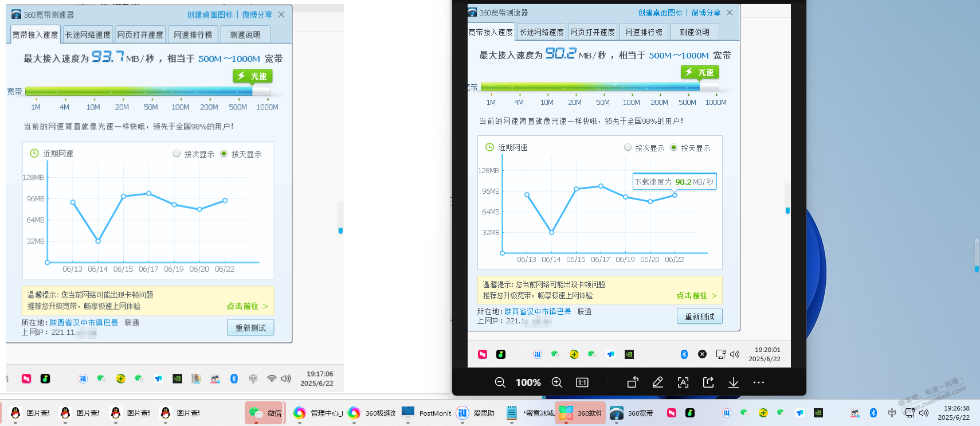Click 微博分享 link in the 93.7 MB window
The height and width of the screenshot is (426, 980).
[x=257, y=15]
